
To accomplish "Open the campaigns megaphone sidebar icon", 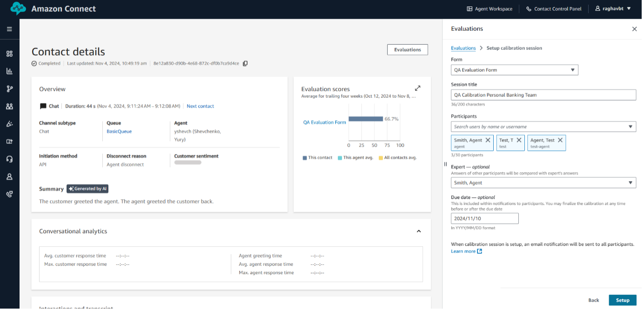I will pos(9,124).
